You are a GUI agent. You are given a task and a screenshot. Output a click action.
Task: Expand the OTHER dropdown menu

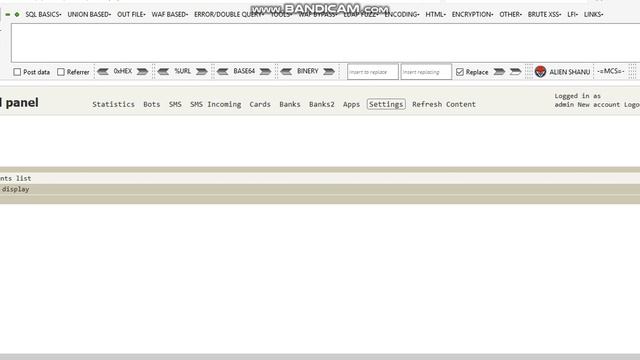coord(511,14)
